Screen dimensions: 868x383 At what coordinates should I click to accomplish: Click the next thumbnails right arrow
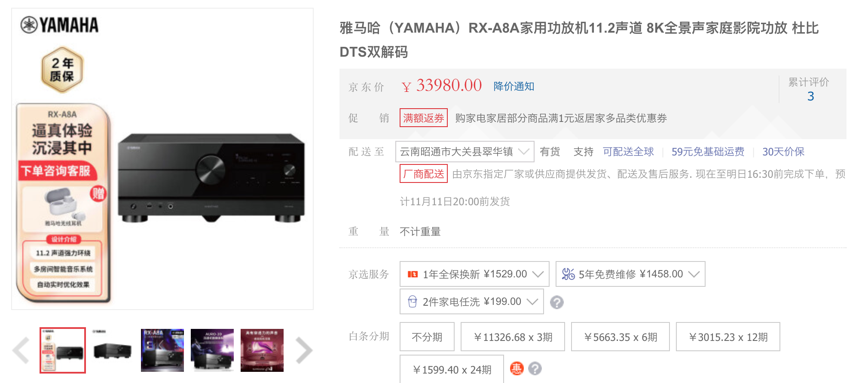304,350
